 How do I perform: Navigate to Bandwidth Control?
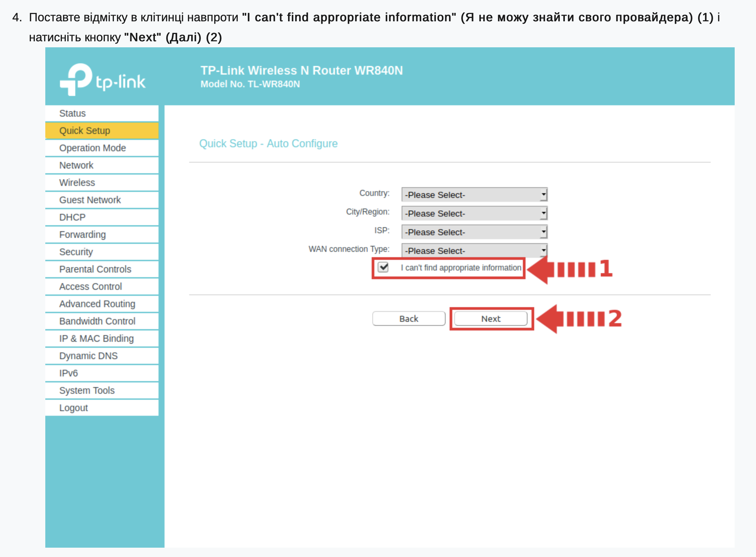click(x=97, y=321)
